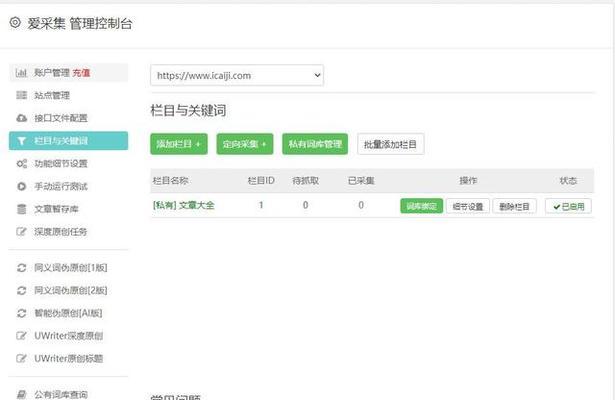Viewport: 615px width, 400px height.
Task: Open 公有词库查询 menu item
Action: pos(68,394)
